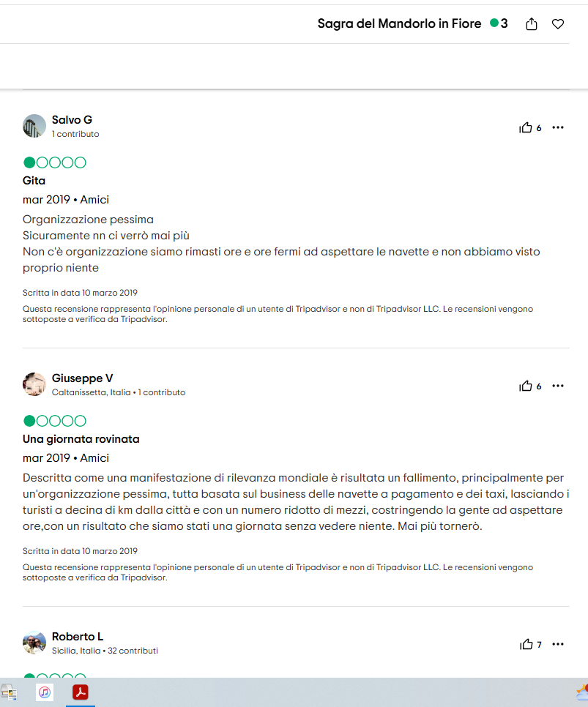This screenshot has width=588, height=707.
Task: Open Giuseppe V's profile by name
Action: coord(82,378)
